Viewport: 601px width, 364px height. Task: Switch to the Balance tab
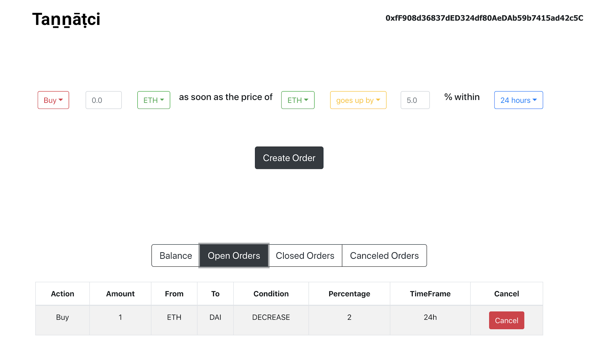[175, 256]
